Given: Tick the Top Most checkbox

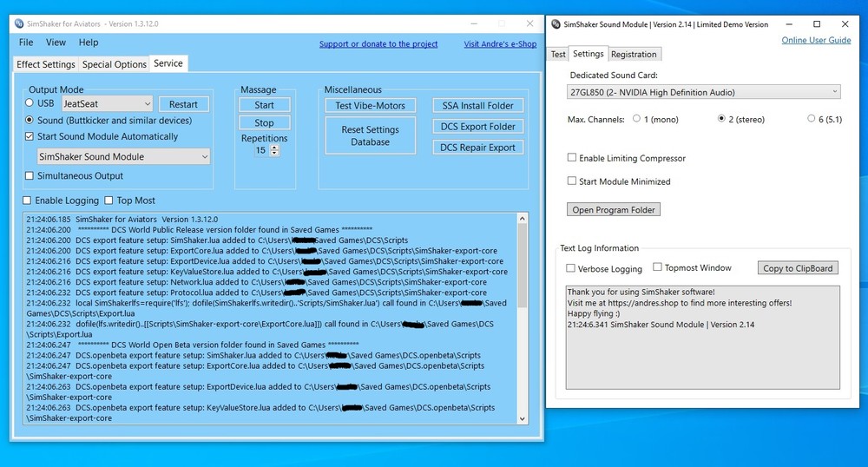Looking at the screenshot, I should (x=108, y=201).
